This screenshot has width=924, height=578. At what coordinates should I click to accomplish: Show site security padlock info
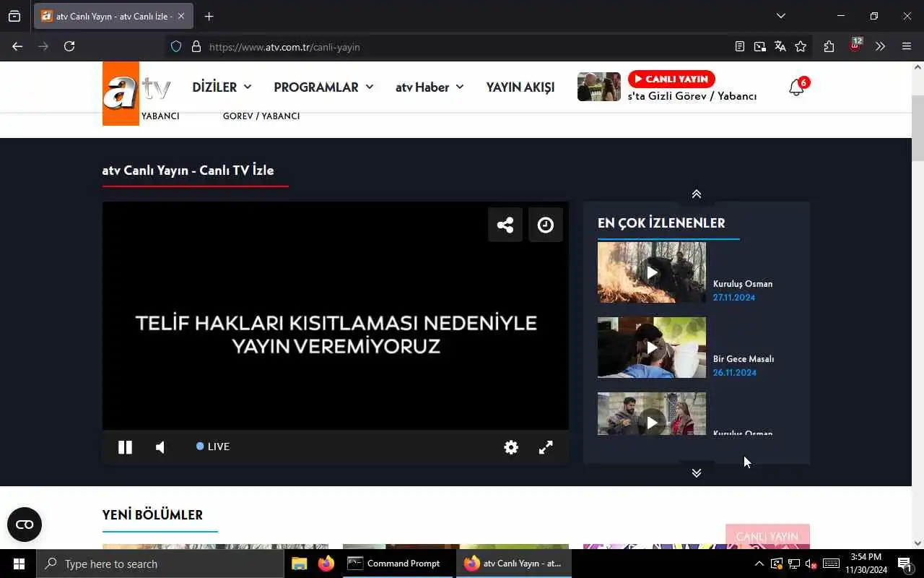point(196,47)
